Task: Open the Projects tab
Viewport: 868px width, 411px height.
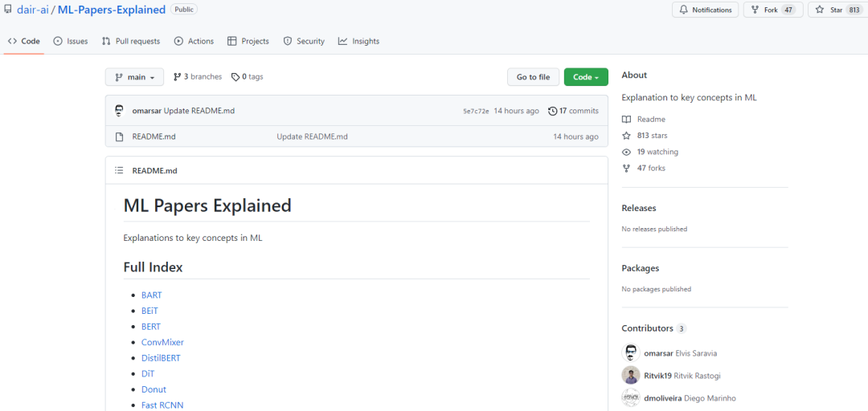Action: tap(248, 41)
